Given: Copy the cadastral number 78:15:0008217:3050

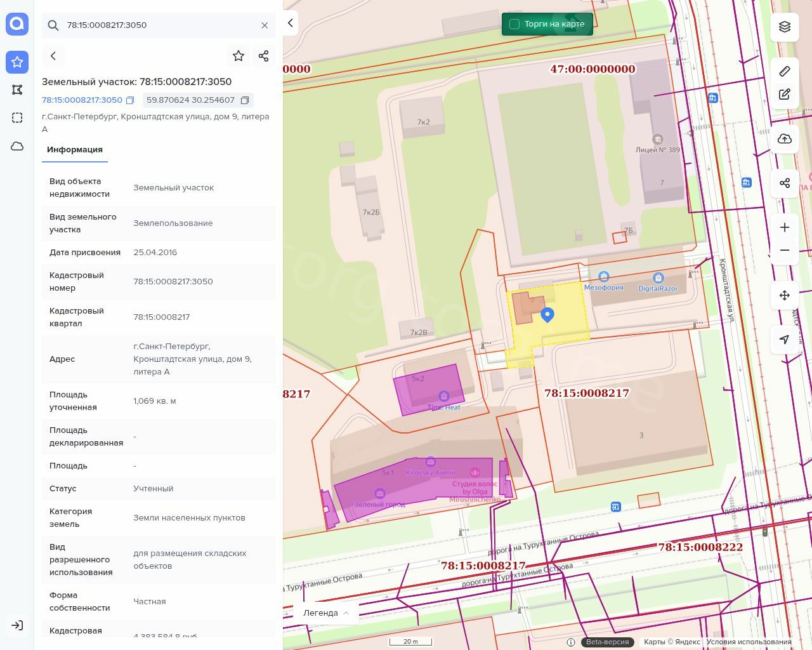Looking at the screenshot, I should 130,100.
